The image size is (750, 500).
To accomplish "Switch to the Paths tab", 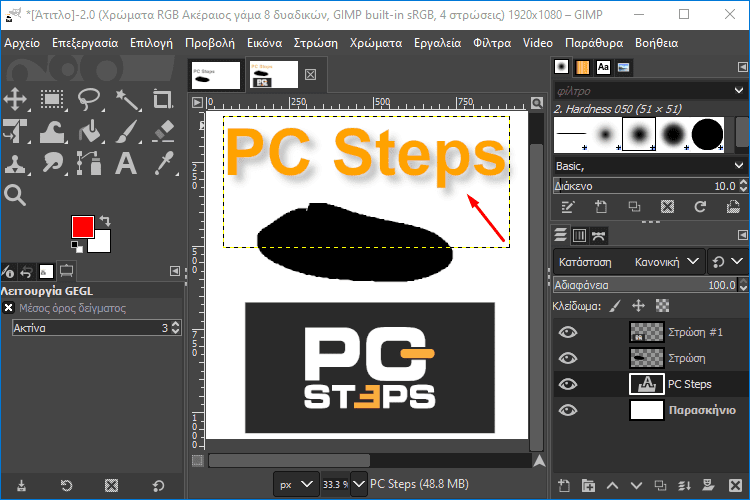I will [598, 235].
